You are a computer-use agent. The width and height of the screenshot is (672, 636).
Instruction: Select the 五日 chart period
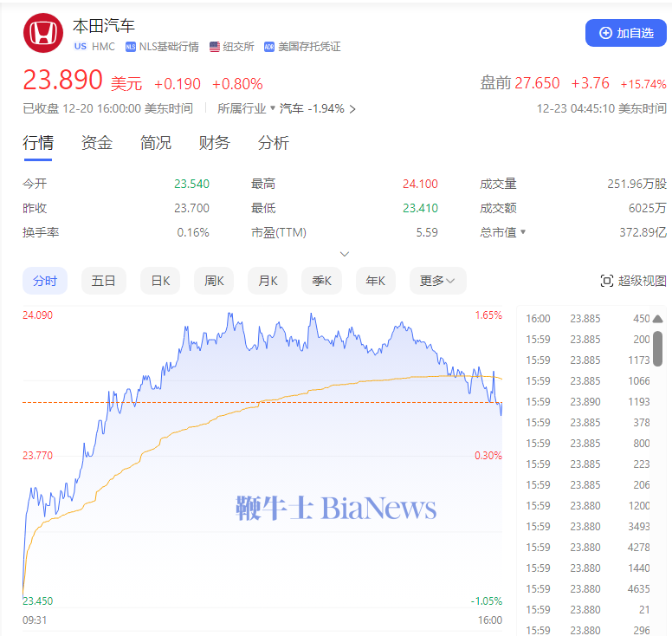tap(104, 281)
